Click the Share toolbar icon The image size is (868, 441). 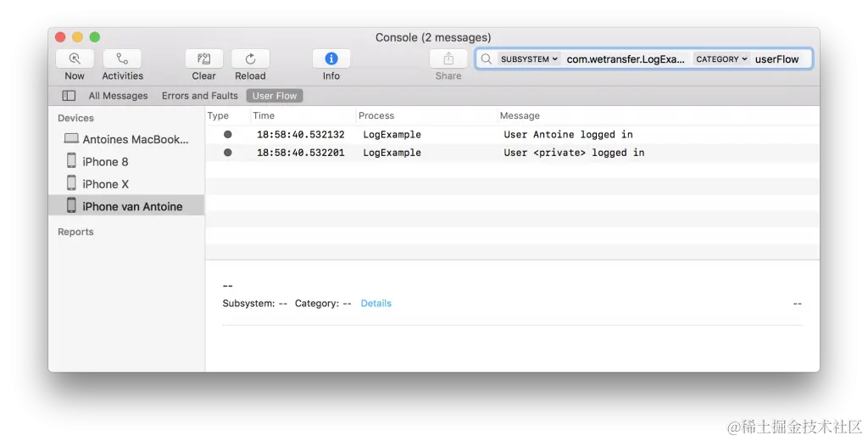point(448,59)
